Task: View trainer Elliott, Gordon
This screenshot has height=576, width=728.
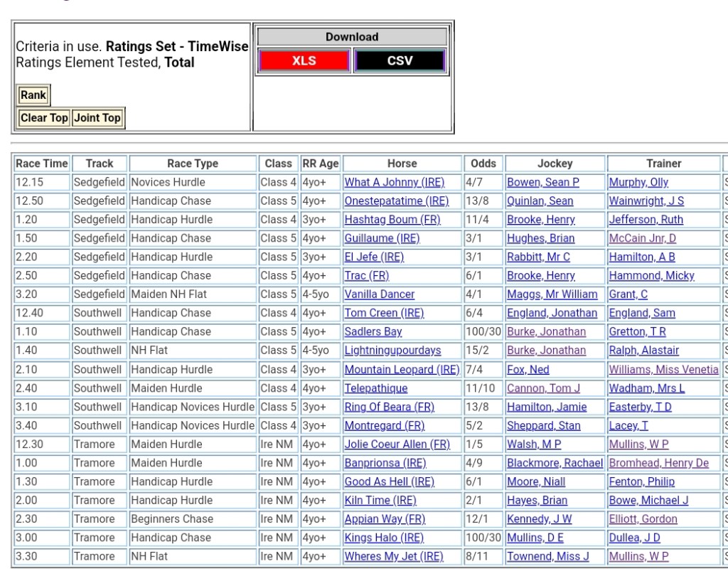Action: (643, 519)
